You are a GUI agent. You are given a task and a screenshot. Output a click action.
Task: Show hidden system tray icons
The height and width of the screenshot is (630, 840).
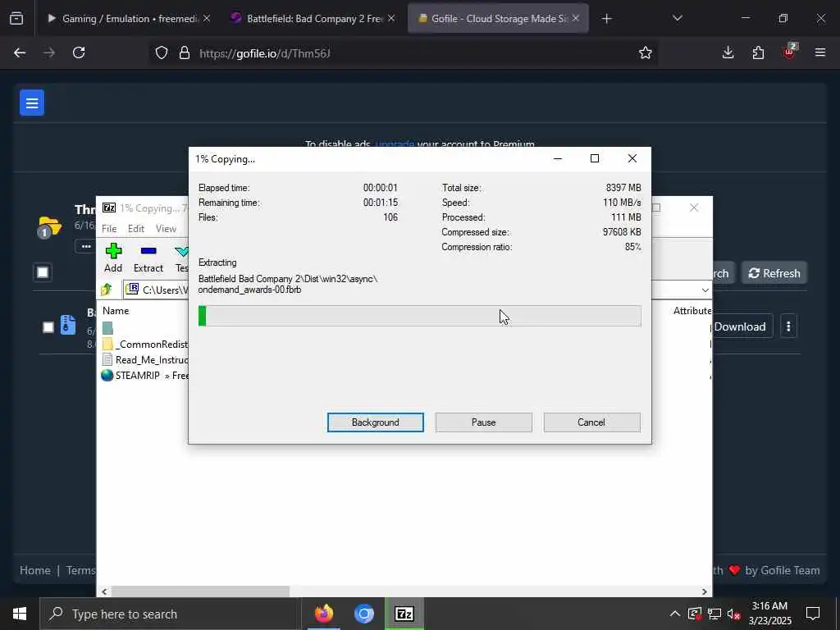pyautogui.click(x=675, y=614)
